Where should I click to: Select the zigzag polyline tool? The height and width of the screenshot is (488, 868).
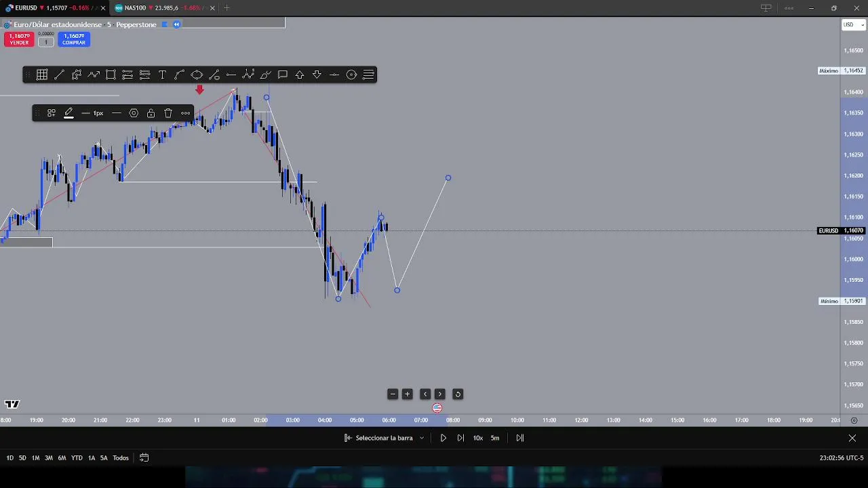[94, 75]
